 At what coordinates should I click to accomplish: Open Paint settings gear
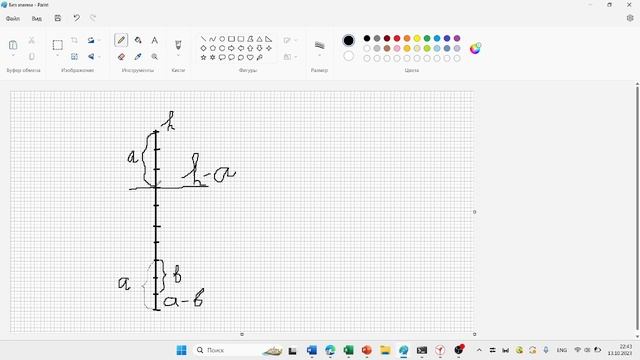pos(630,18)
